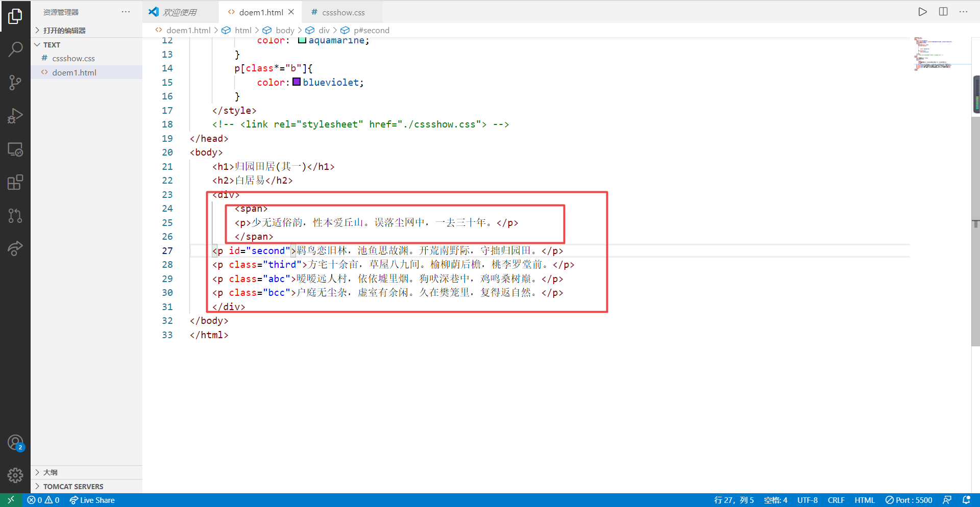Close the doem1.html editor tab
980x507 pixels.
tap(291, 12)
